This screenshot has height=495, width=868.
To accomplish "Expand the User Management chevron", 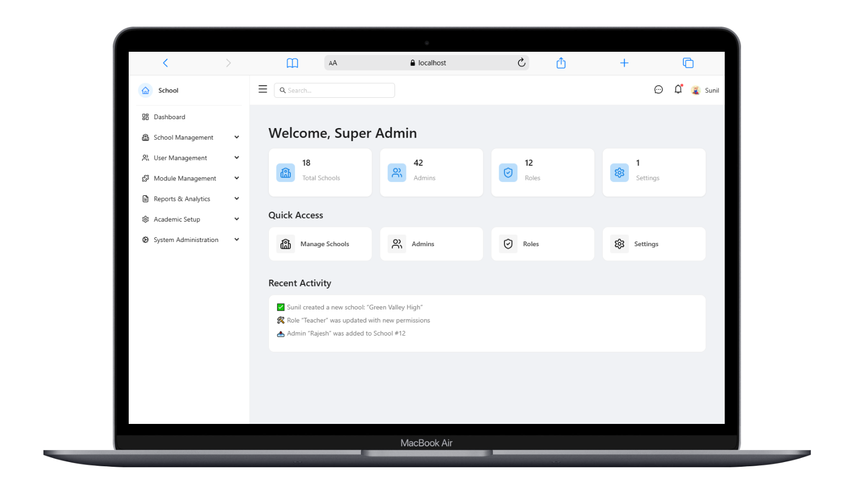I will click(x=236, y=158).
